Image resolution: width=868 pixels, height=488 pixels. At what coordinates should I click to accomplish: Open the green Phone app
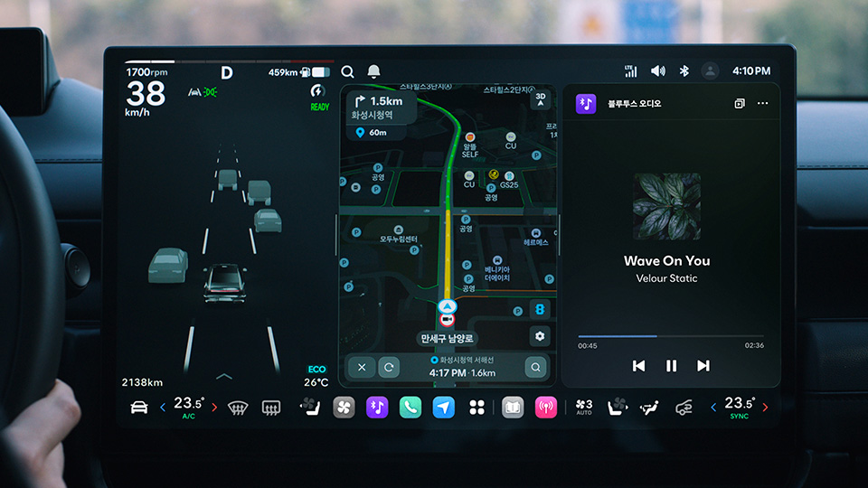[x=410, y=408]
